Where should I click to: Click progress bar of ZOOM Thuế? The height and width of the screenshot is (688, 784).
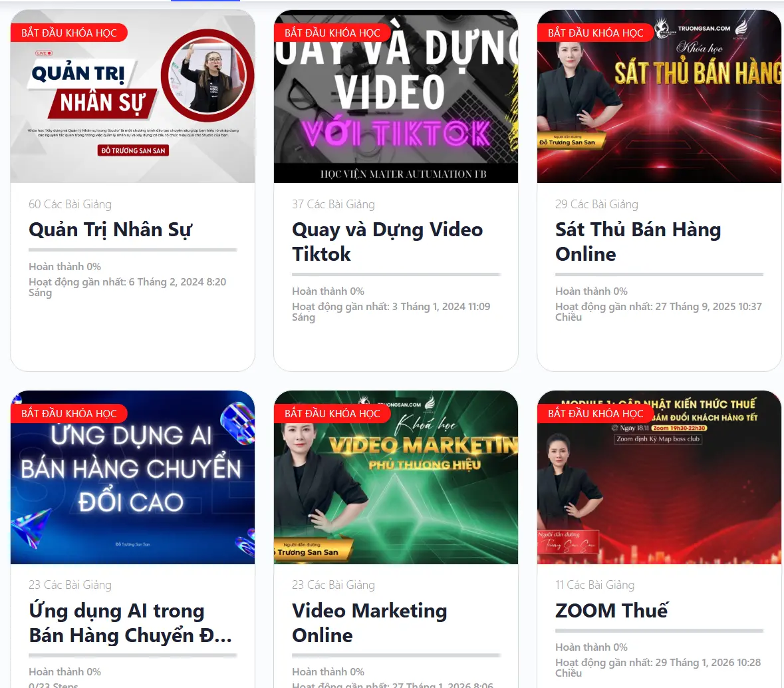click(x=659, y=631)
